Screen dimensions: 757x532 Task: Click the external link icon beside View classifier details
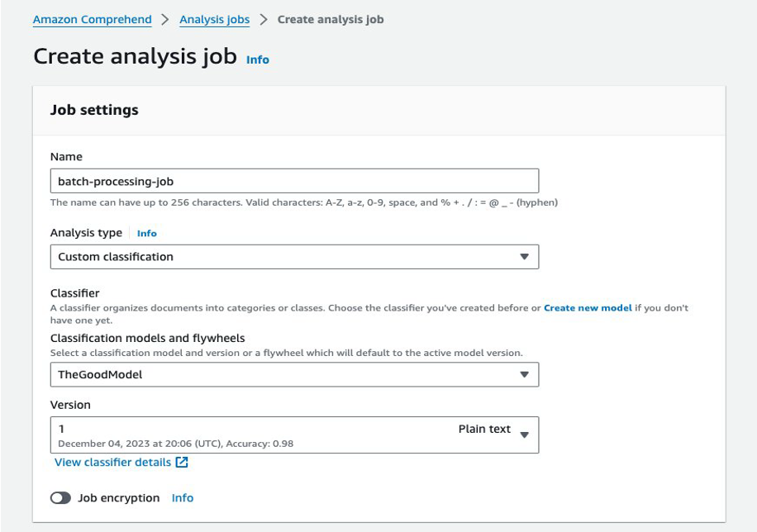point(182,463)
